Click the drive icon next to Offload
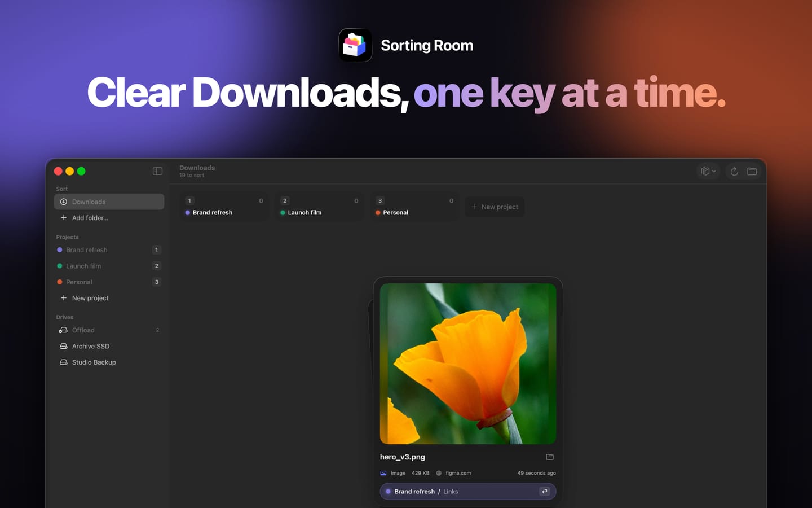The height and width of the screenshot is (508, 812). click(63, 330)
